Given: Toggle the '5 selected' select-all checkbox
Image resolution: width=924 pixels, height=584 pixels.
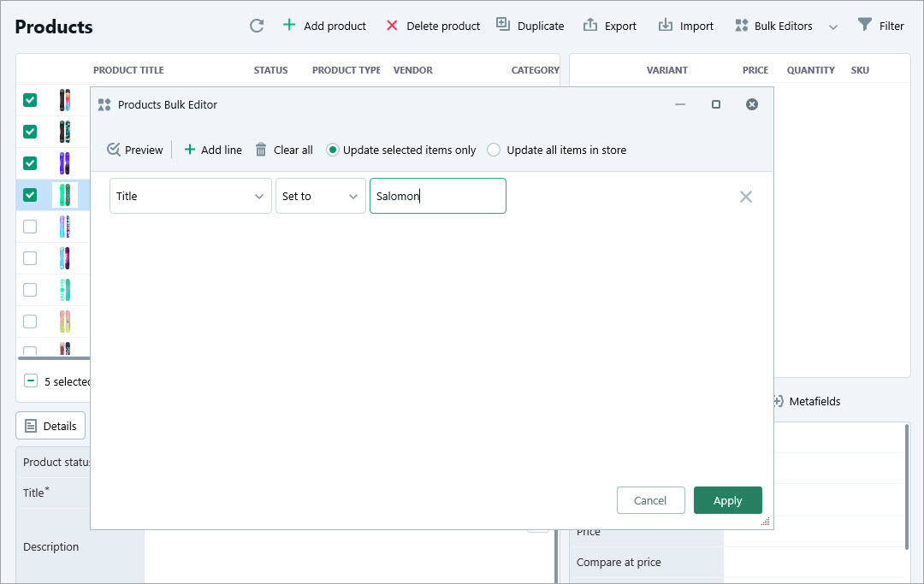Looking at the screenshot, I should [31, 380].
